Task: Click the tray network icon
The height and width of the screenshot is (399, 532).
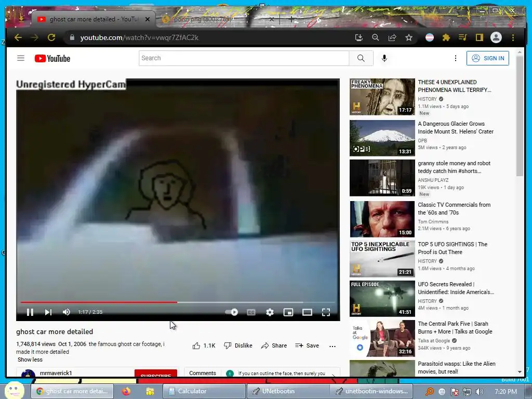Action: [467, 392]
